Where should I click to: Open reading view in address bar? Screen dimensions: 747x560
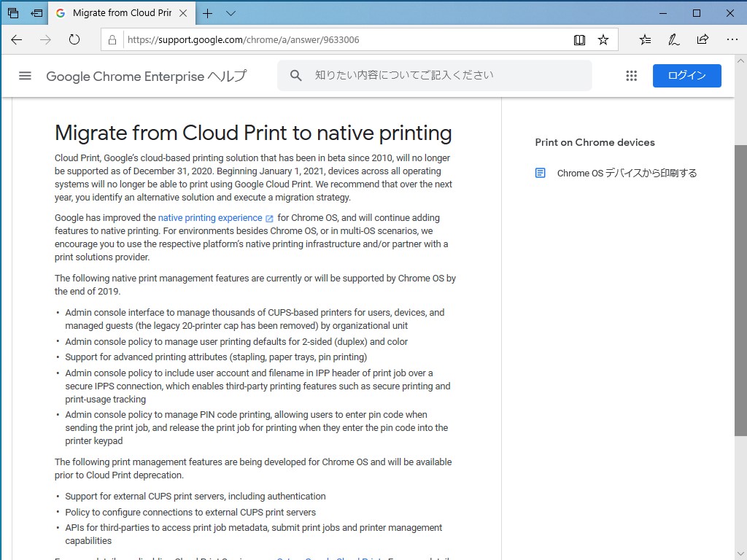[x=579, y=40]
